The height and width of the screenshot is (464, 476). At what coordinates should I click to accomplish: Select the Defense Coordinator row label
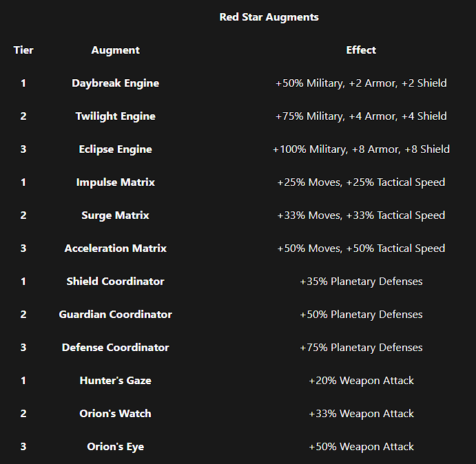tap(115, 347)
